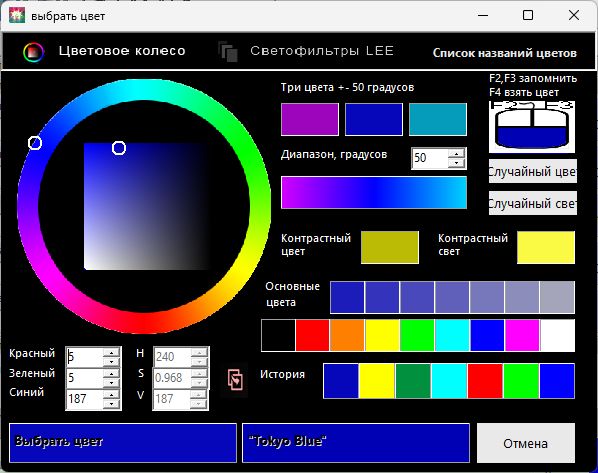Click the purple-to-cyan gradient range bar
This screenshot has height=473, width=598.
(374, 193)
